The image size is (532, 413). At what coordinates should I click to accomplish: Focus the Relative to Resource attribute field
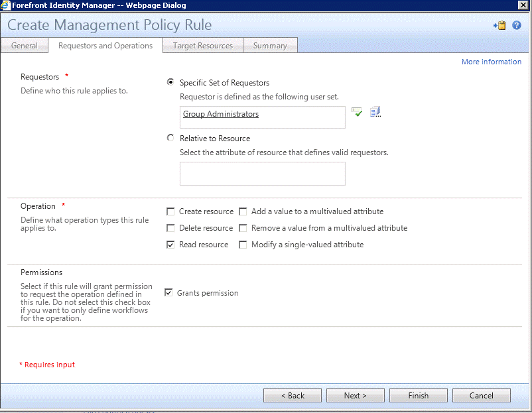pyautogui.click(x=263, y=174)
